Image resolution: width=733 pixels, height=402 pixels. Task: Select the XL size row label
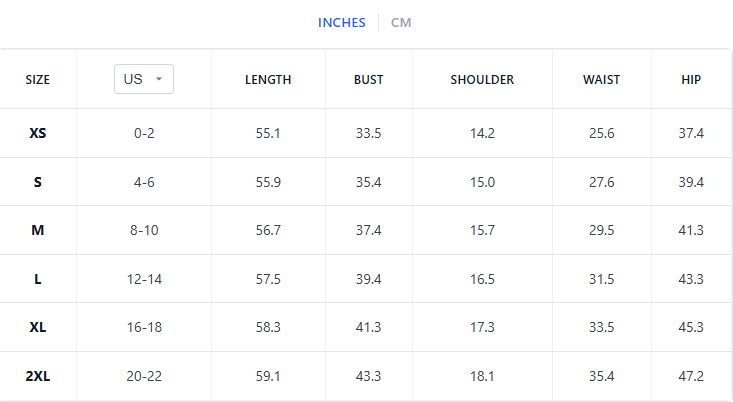pyautogui.click(x=37, y=327)
